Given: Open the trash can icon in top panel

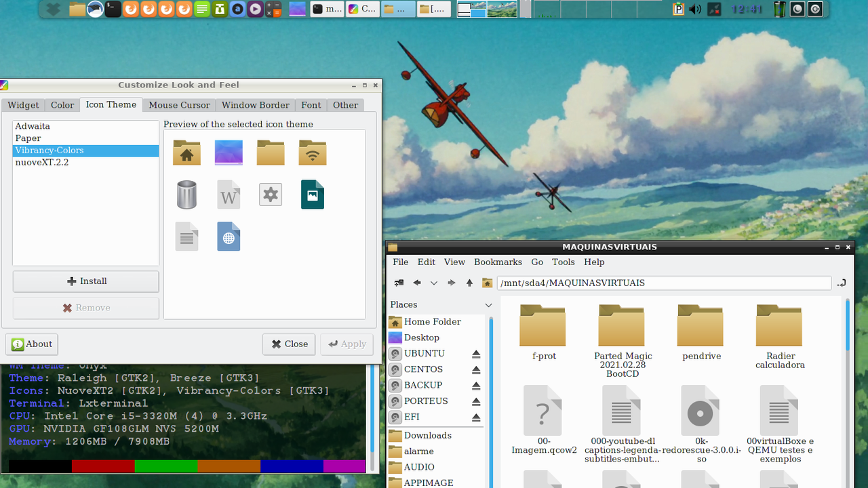Looking at the screenshot, I should coord(780,9).
